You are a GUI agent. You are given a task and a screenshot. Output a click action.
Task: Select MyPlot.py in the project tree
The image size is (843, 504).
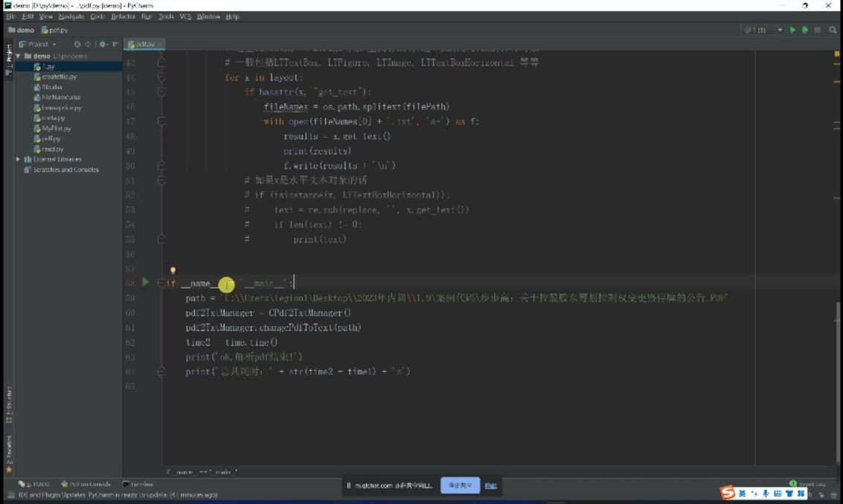tap(56, 129)
